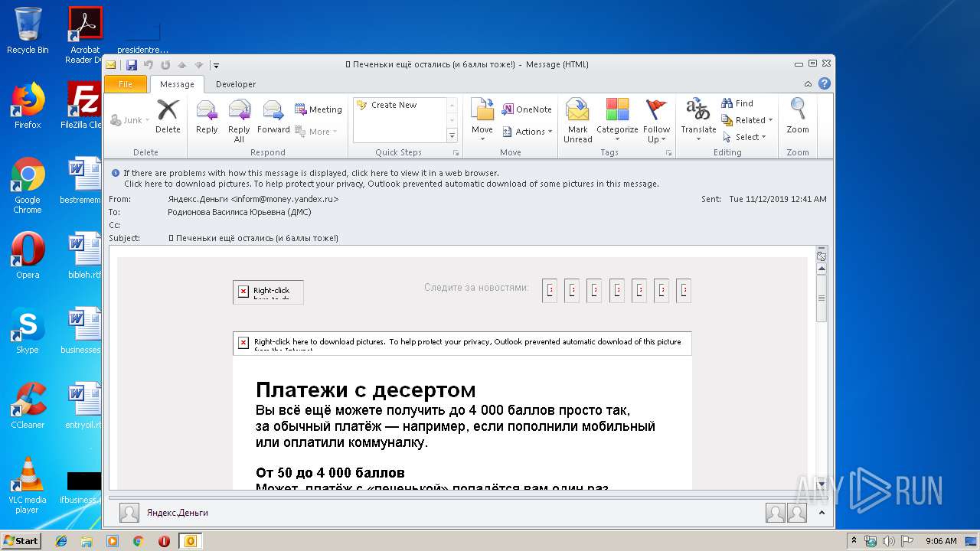Click the view in a web browser info bar
The height and width of the screenshot is (551, 980).
click(x=311, y=173)
